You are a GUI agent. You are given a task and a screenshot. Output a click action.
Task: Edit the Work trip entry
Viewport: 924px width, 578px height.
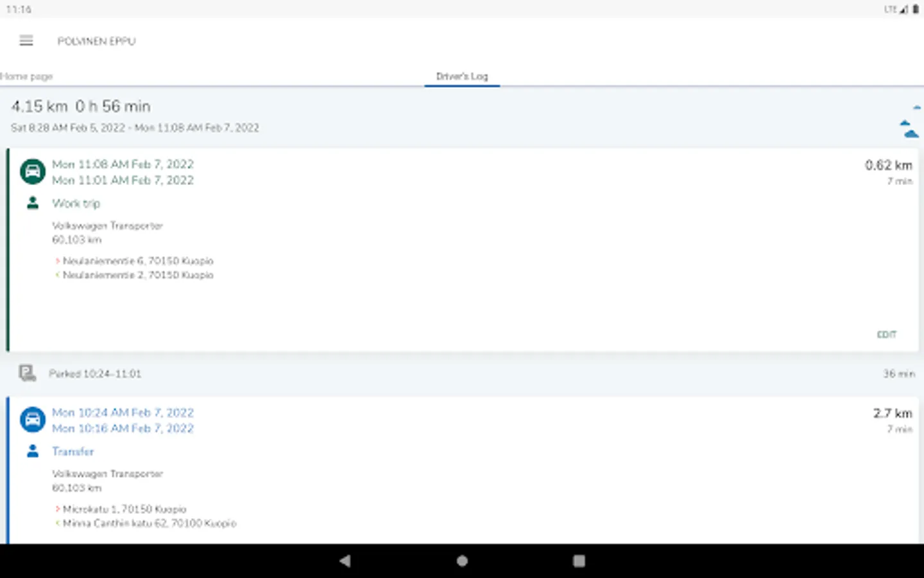[x=887, y=335]
